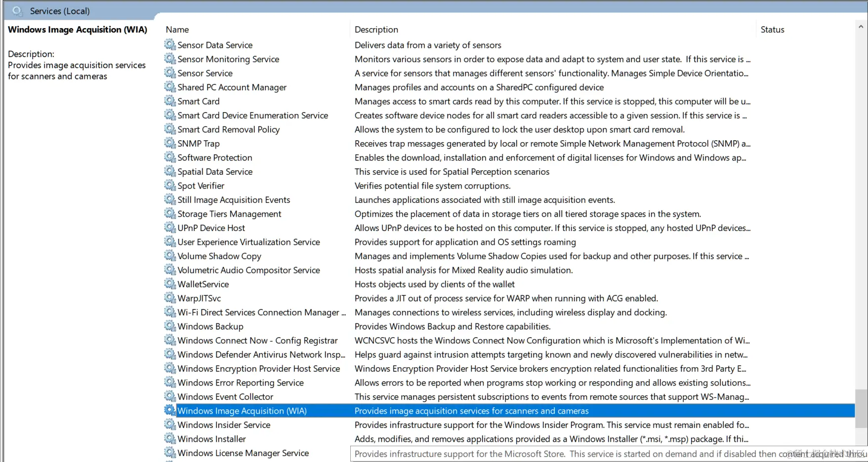The height and width of the screenshot is (462, 868).
Task: Click the 'Services (Local)' pane title
Action: (x=60, y=11)
